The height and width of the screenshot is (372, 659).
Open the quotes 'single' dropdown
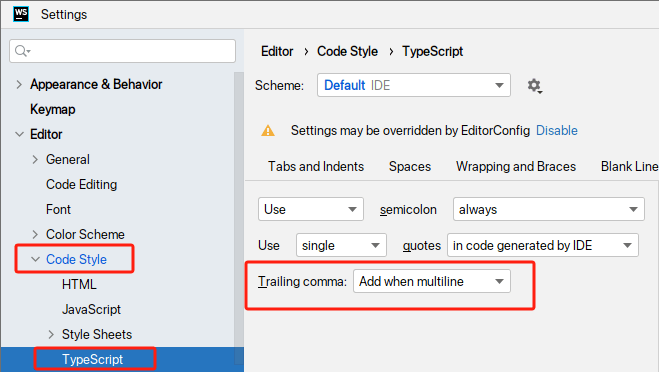341,245
